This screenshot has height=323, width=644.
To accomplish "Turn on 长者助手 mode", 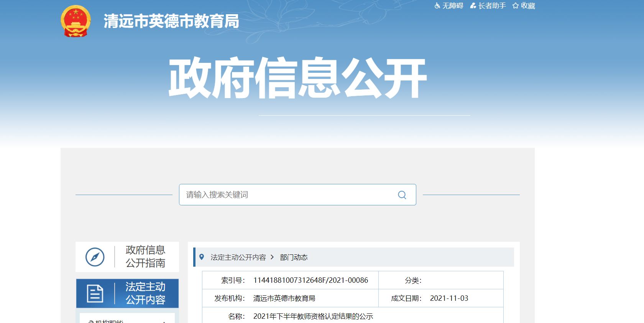I will click(492, 6).
